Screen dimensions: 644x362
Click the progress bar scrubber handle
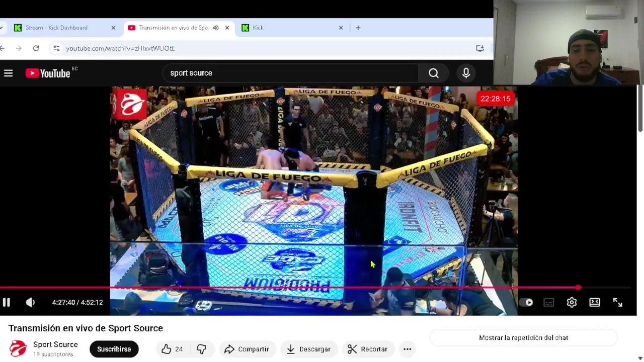point(579,288)
